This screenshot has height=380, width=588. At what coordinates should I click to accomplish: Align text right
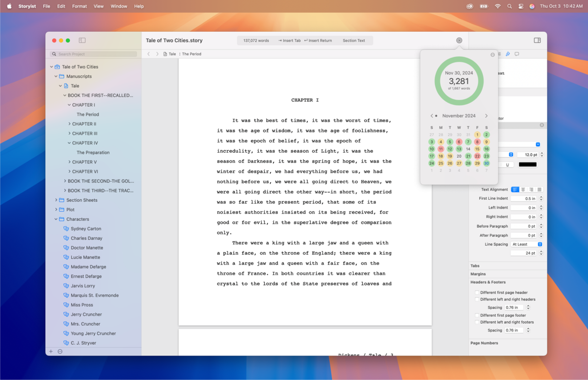[531, 190]
